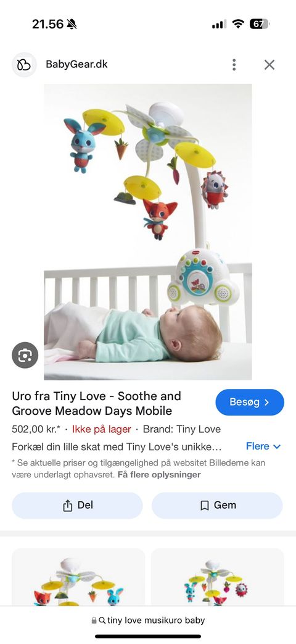296x644 pixels.
Task: Tap the BabyGear.dk source name
Action: coord(76,64)
